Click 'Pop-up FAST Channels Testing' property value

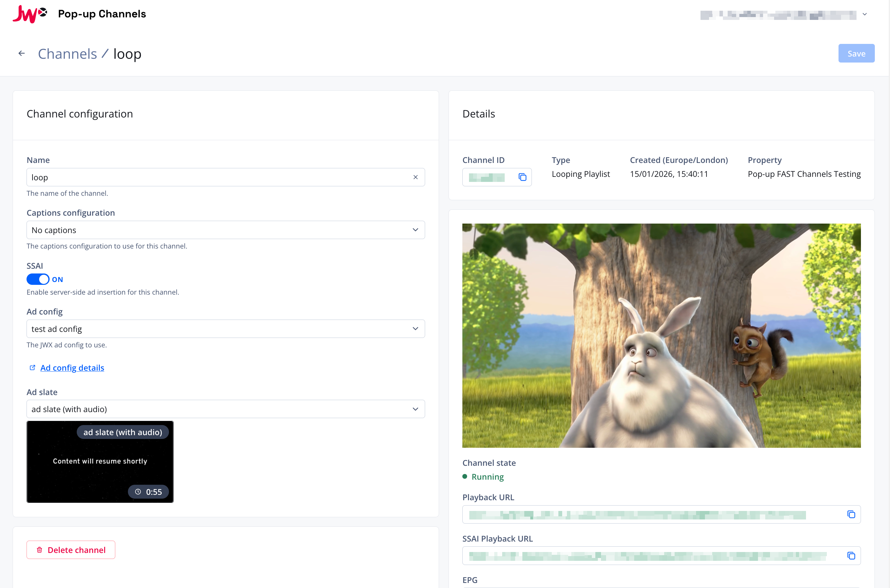pos(804,174)
